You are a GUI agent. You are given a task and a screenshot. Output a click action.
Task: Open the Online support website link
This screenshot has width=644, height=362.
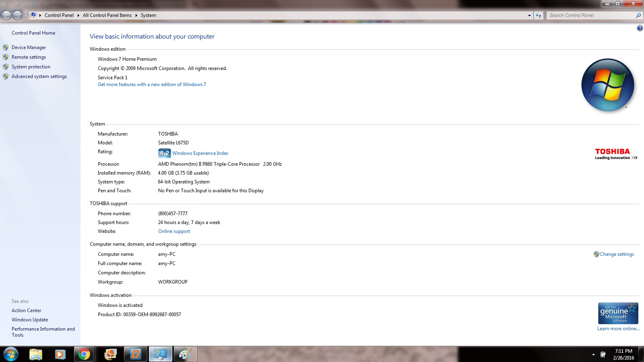(174, 231)
